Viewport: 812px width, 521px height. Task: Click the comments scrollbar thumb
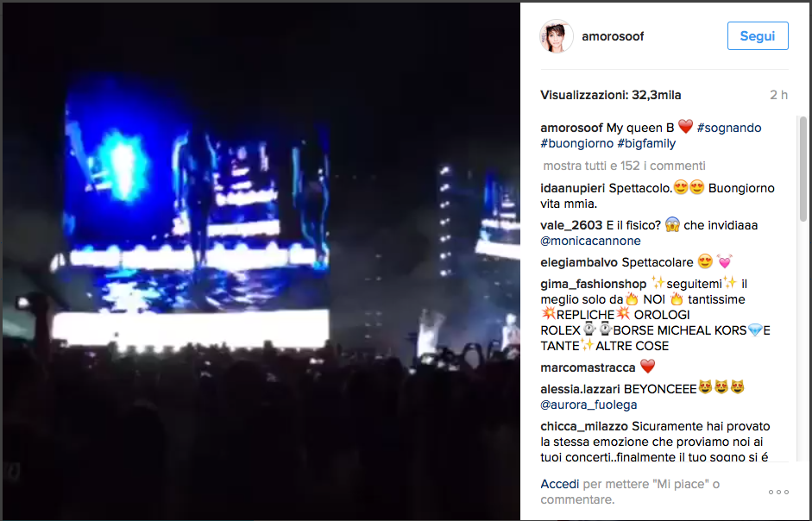pos(803,169)
